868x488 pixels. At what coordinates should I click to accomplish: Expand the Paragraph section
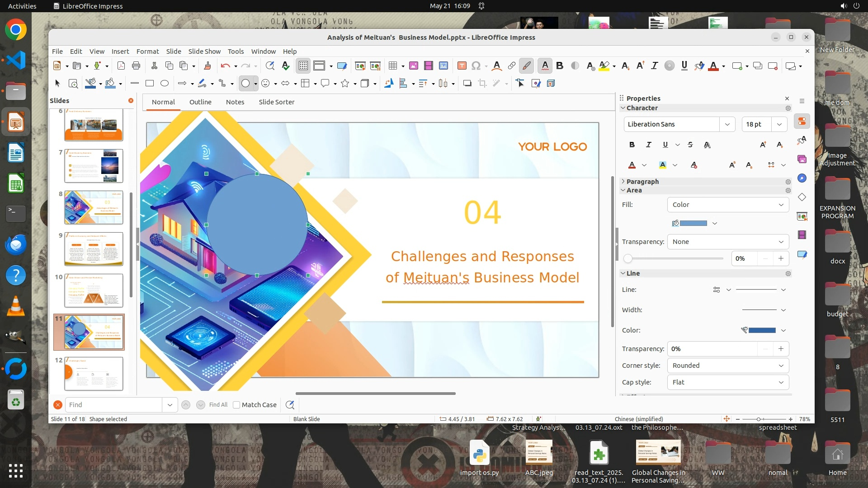coord(642,181)
